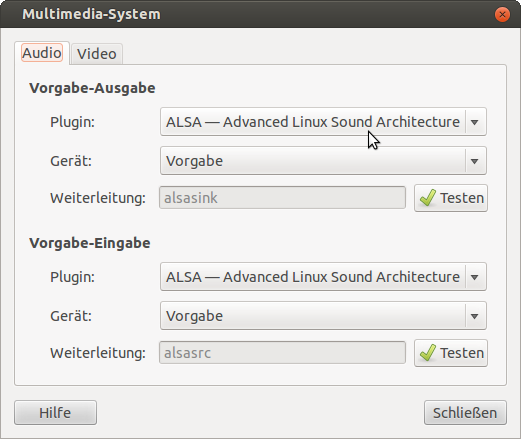
Task: Click the alsasrc Weiterleitung field
Action: (x=282, y=353)
